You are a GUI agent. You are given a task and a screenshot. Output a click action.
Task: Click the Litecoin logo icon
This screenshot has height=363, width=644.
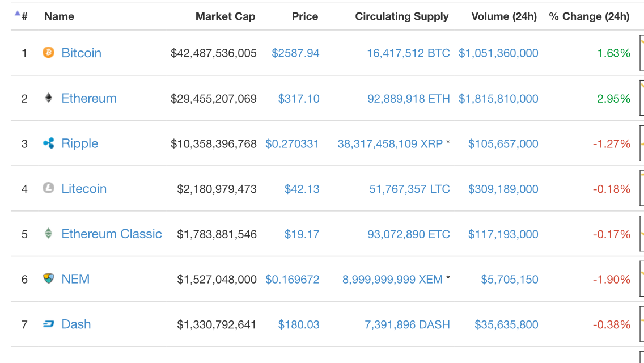[48, 188]
